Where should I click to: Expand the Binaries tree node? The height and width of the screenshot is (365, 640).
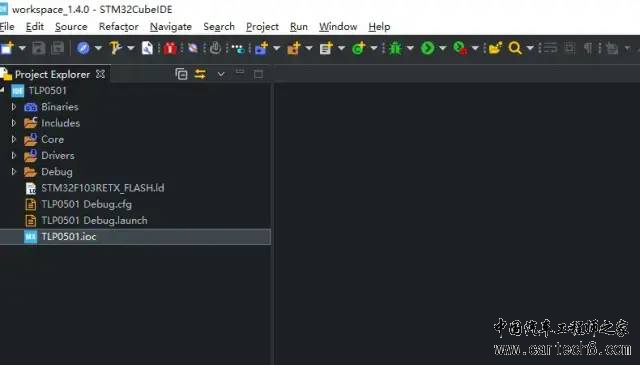tap(13, 107)
